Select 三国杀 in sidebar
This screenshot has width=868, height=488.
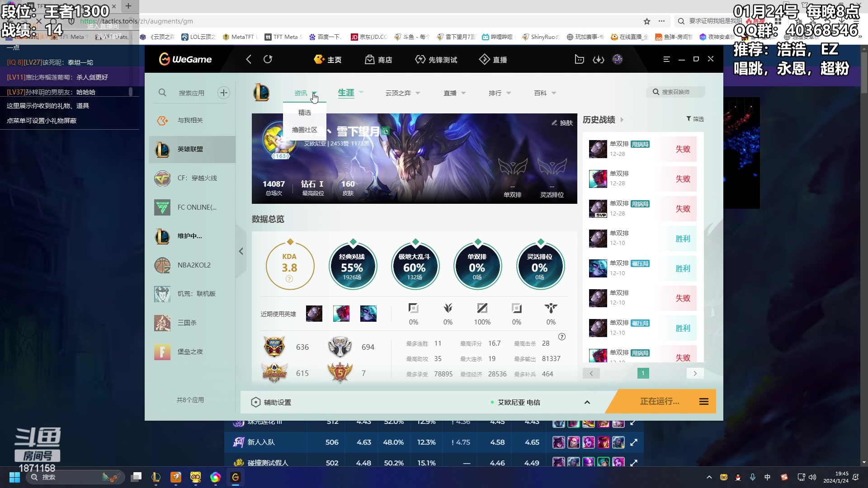pos(192,323)
